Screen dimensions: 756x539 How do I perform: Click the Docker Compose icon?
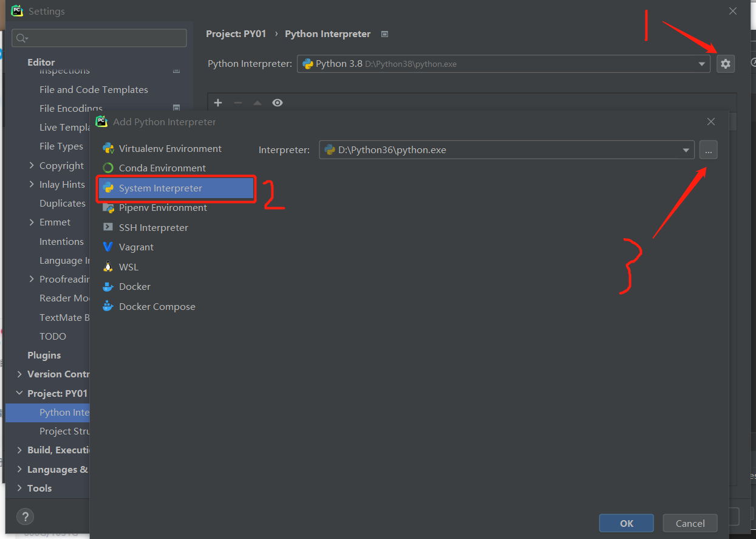click(108, 306)
